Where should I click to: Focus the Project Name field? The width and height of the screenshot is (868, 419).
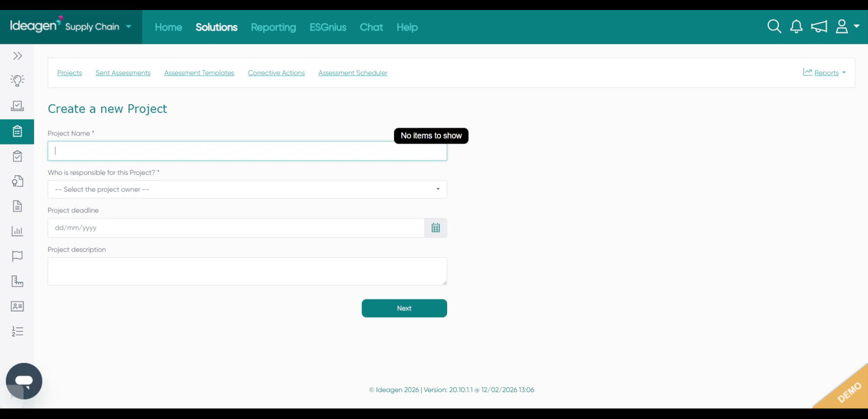(x=247, y=151)
